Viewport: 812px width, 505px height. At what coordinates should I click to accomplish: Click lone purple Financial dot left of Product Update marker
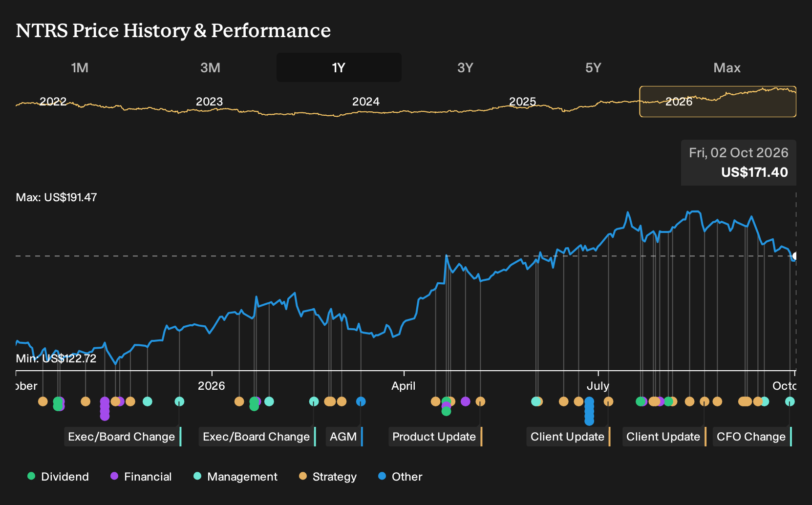click(x=465, y=401)
